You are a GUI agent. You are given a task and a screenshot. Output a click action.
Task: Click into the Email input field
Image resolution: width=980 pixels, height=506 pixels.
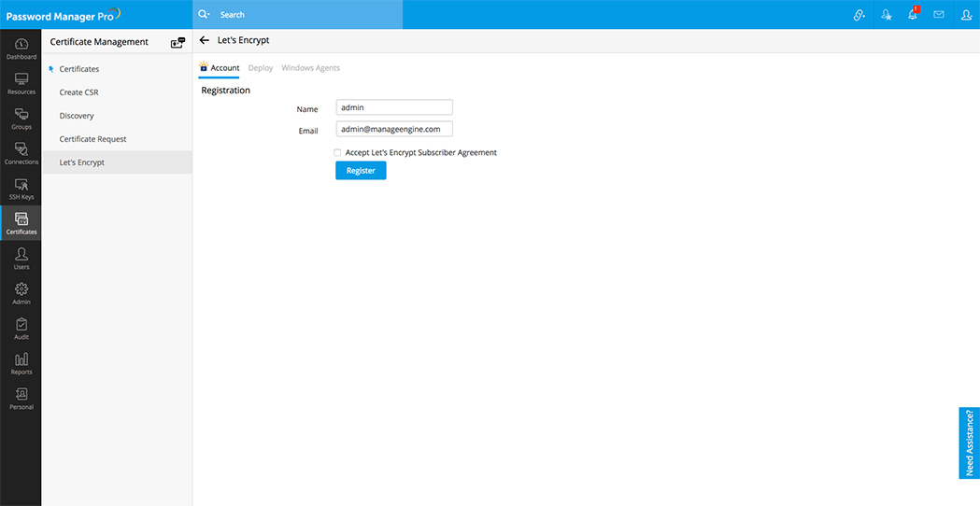393,129
